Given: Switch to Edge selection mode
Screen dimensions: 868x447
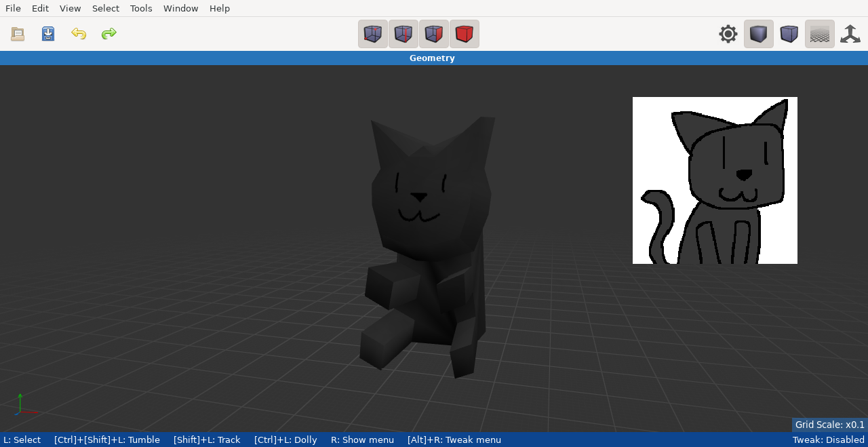Looking at the screenshot, I should tap(403, 34).
